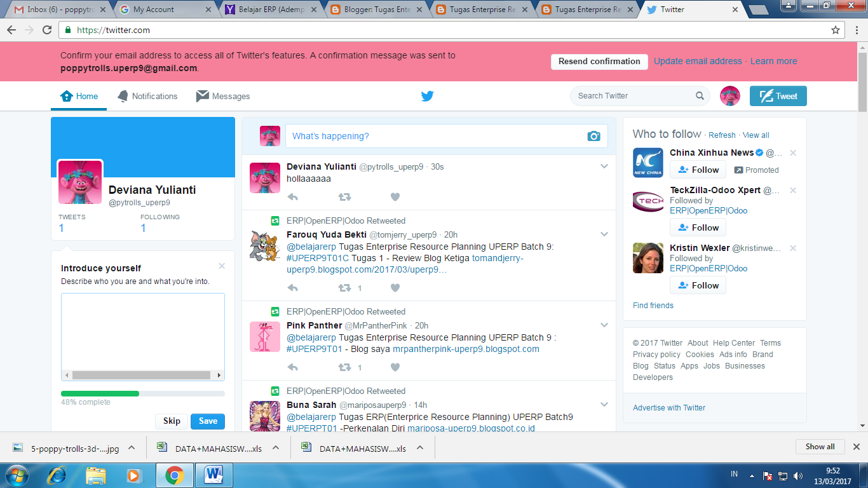The height and width of the screenshot is (488, 868).
Task: Open Word from the taskbar
Action: (x=214, y=475)
